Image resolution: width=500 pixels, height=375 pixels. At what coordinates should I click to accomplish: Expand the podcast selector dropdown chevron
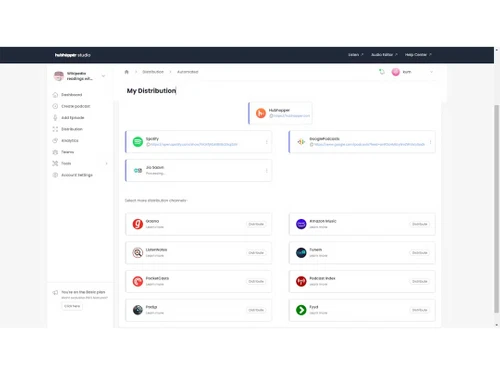coord(103,76)
